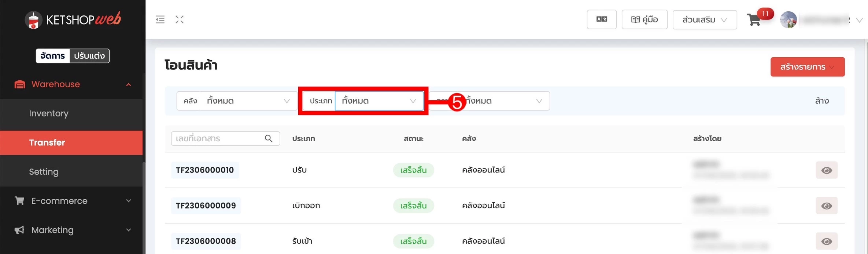View details of TF2306000008 via eye icon
The height and width of the screenshot is (254, 868).
click(x=826, y=241)
